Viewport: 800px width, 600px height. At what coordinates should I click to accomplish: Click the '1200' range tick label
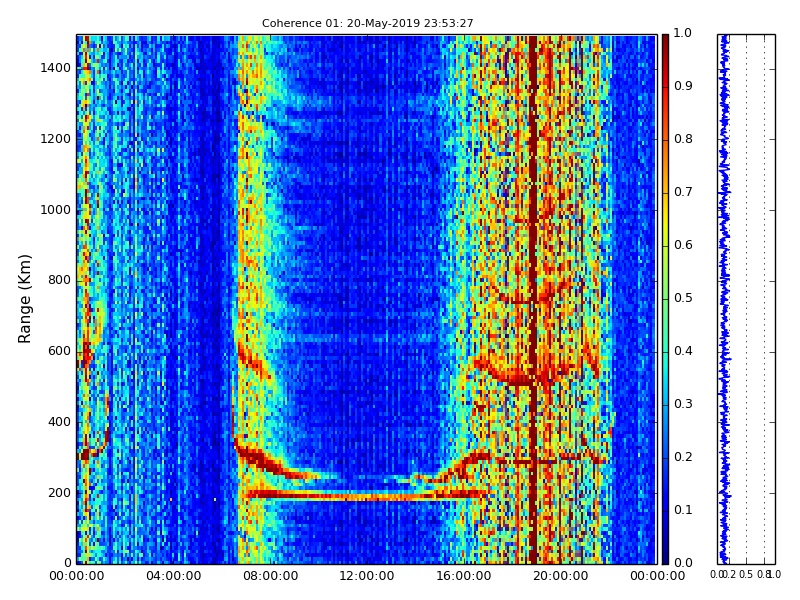click(x=55, y=139)
